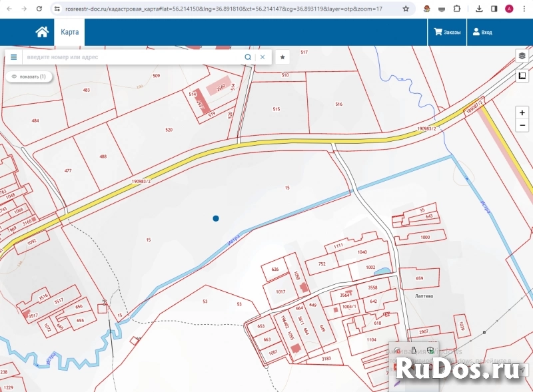Bookmark this page with address bar star

[406, 9]
